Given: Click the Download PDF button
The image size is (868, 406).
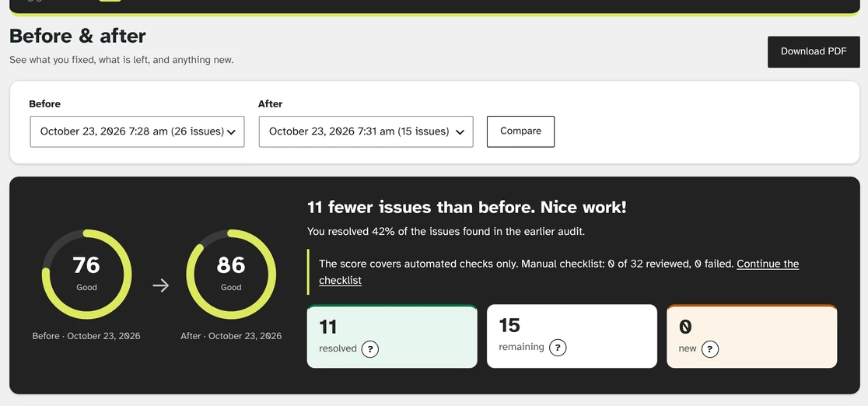Looking at the screenshot, I should (x=814, y=51).
